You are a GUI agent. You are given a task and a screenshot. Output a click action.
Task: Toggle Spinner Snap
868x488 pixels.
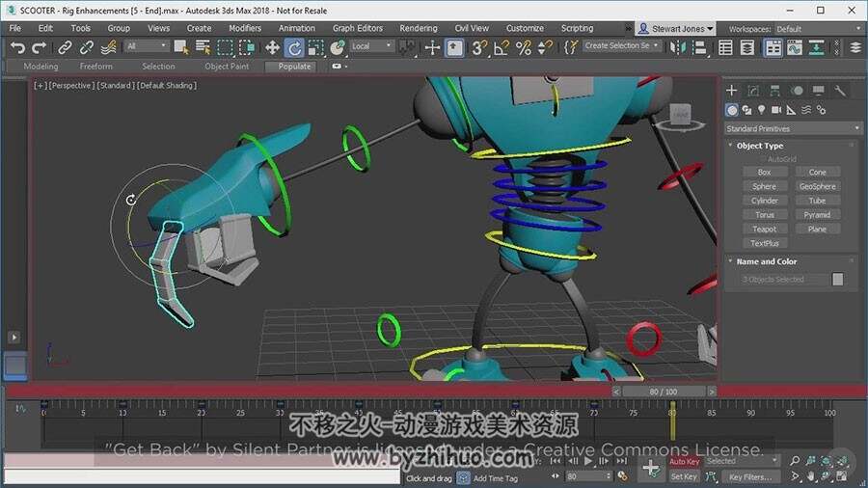[x=545, y=48]
